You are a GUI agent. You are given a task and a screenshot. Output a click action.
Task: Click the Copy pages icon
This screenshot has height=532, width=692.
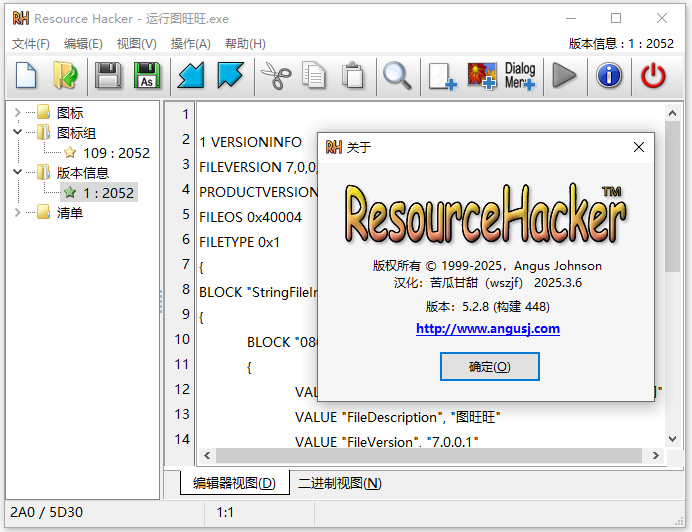click(x=314, y=75)
